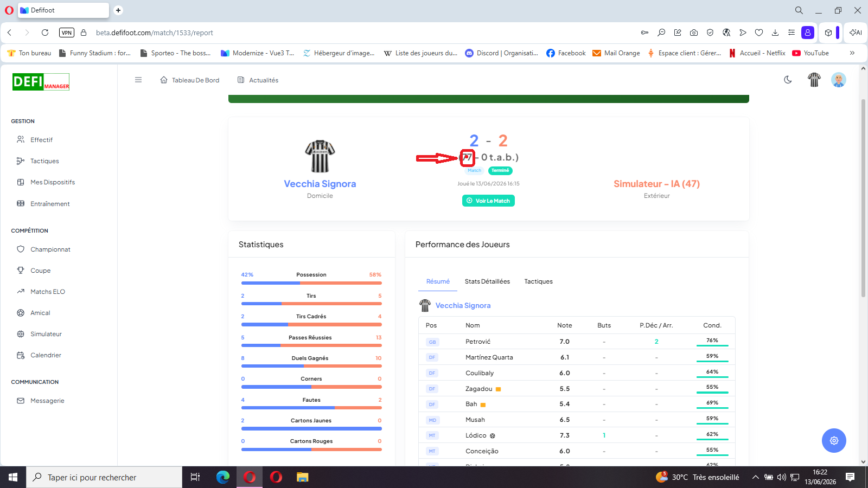
Task: Go to Tableau De Bord
Action: pos(190,80)
